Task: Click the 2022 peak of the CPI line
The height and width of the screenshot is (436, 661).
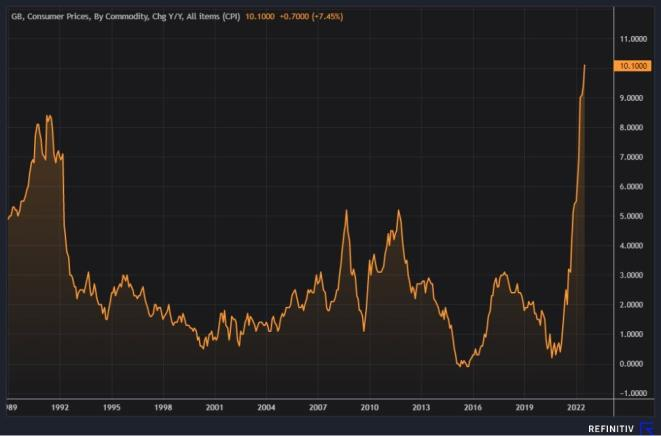Action: [x=585, y=66]
